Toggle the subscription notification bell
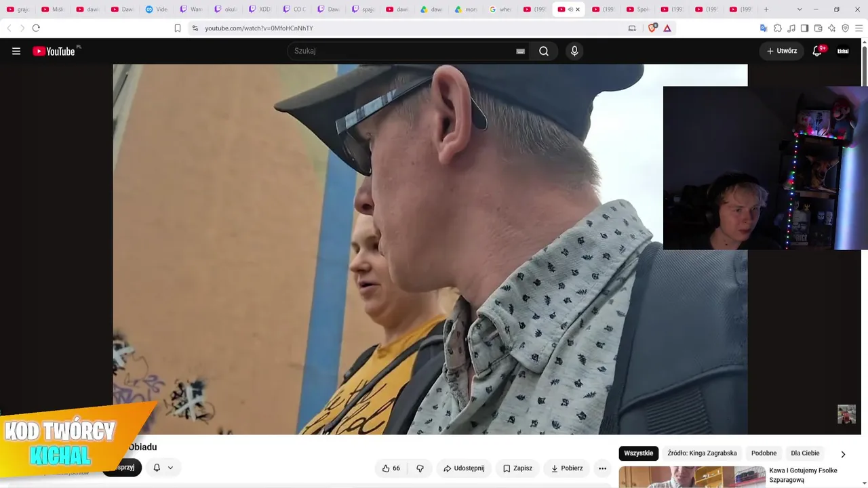This screenshot has width=868, height=488. point(157,468)
